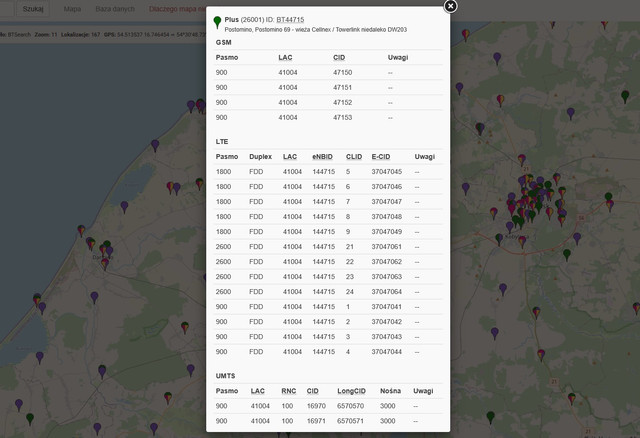Screen dimensions: 640x438
Task: Click the E-CID column header
Action: pyautogui.click(x=381, y=157)
